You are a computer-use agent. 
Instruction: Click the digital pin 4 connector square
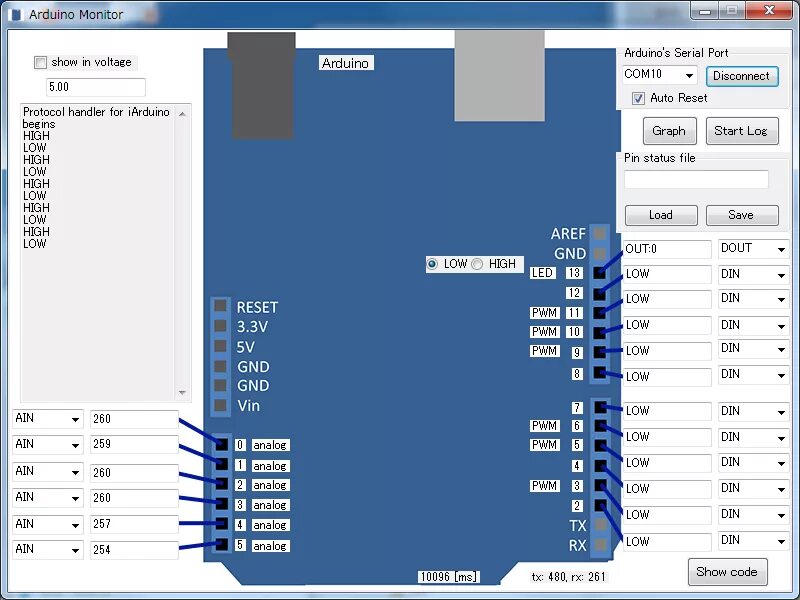pyautogui.click(x=600, y=466)
